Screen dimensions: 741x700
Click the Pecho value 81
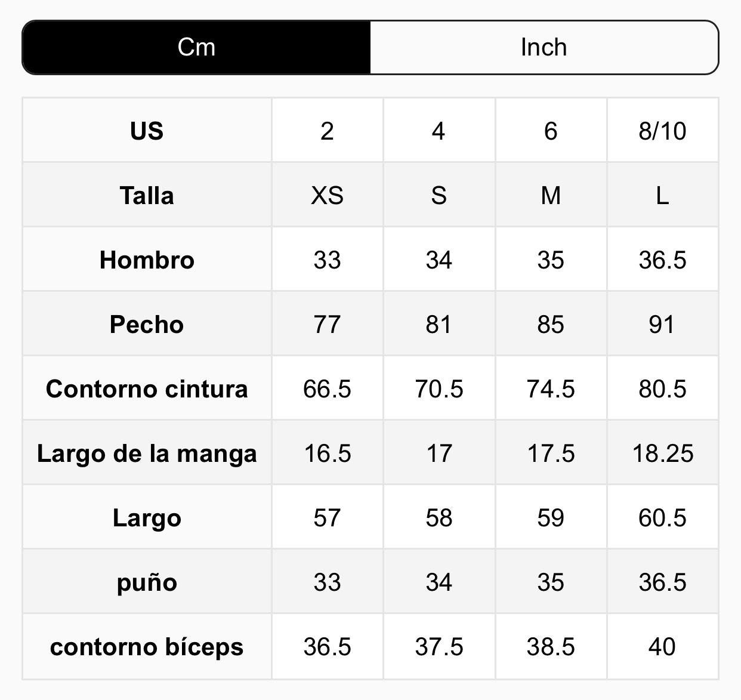439,324
